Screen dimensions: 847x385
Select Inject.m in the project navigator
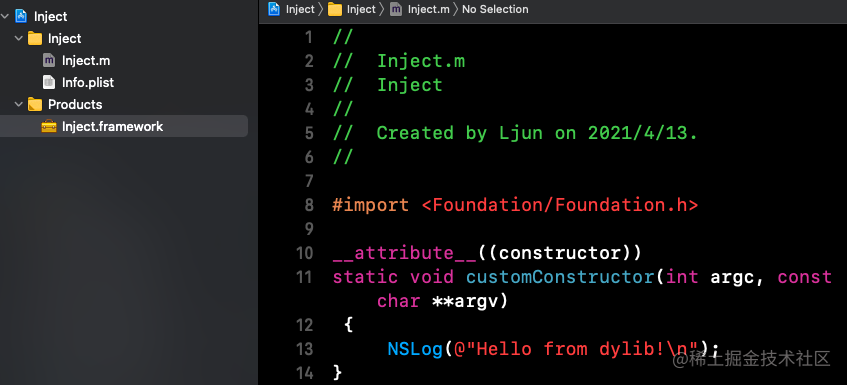click(x=86, y=60)
